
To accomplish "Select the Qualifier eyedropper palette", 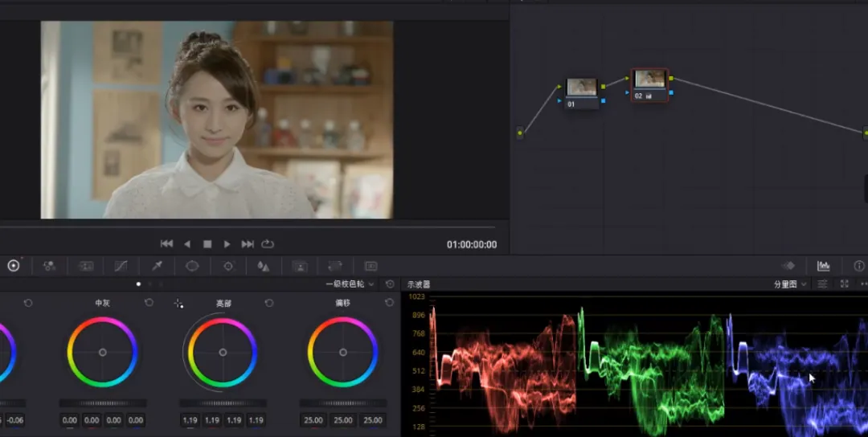I will pos(157,266).
